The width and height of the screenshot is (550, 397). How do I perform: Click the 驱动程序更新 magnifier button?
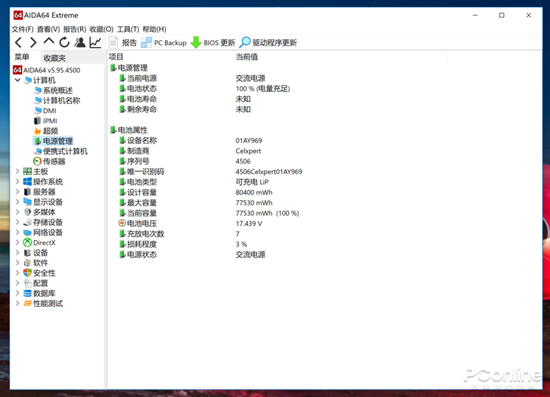[x=268, y=43]
